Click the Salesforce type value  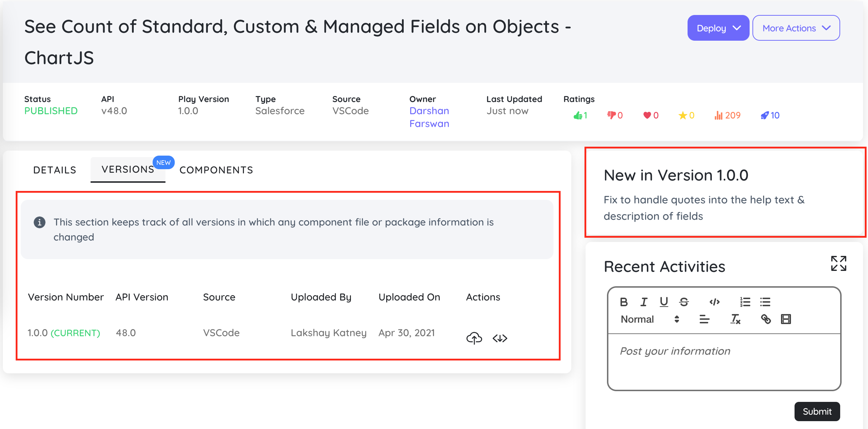point(280,111)
